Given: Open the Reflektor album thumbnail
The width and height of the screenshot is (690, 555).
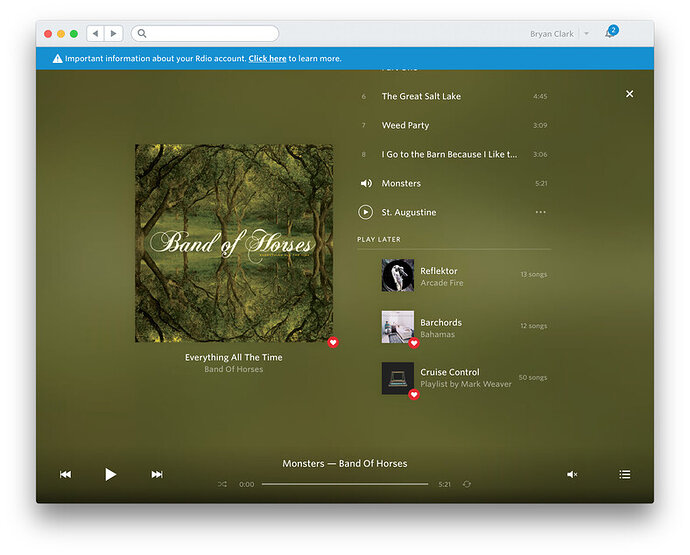Looking at the screenshot, I should click(x=398, y=275).
